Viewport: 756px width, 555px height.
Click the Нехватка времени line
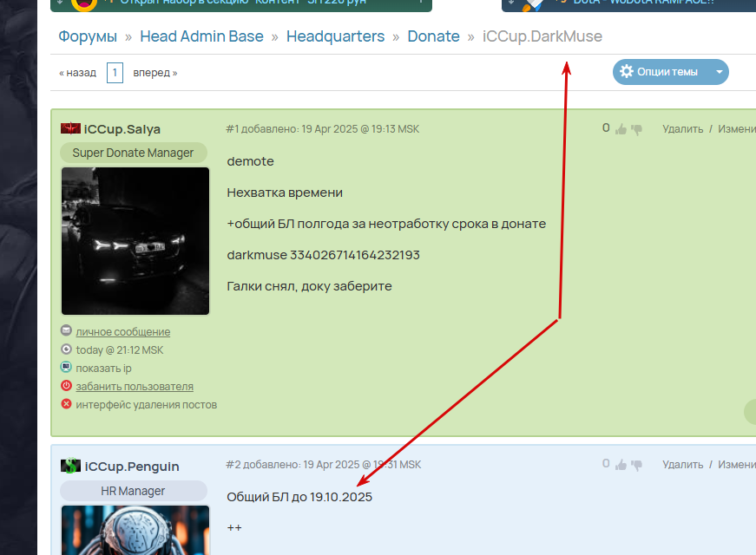click(x=285, y=193)
